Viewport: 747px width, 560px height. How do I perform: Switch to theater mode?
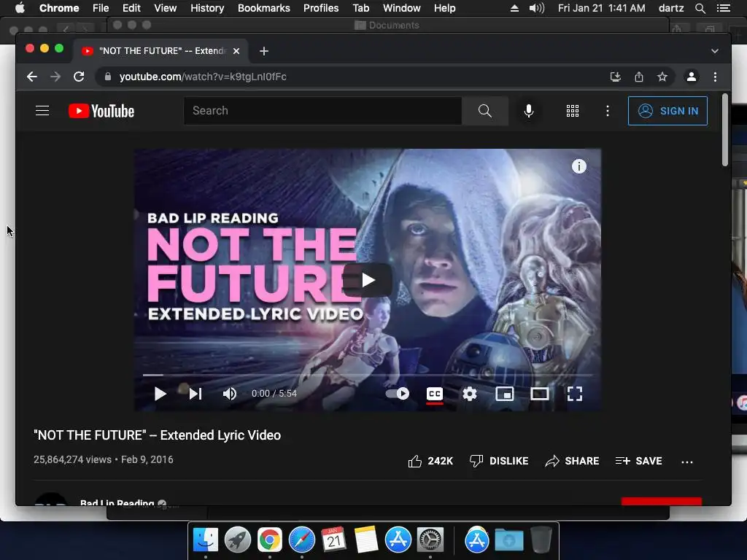tap(540, 394)
